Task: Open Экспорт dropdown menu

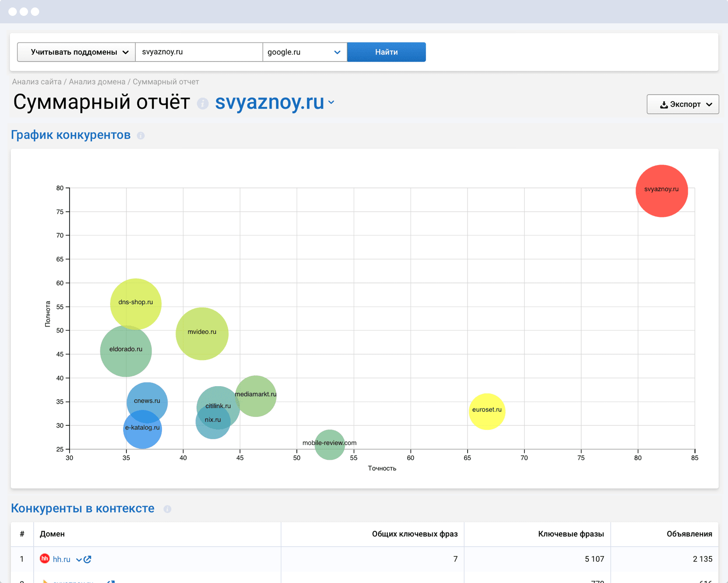Action: tap(683, 104)
